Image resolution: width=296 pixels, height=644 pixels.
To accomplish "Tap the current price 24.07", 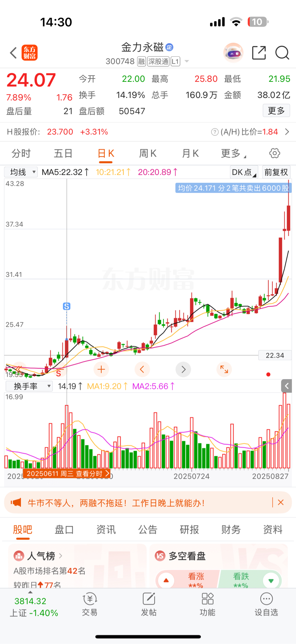I will click(31, 80).
